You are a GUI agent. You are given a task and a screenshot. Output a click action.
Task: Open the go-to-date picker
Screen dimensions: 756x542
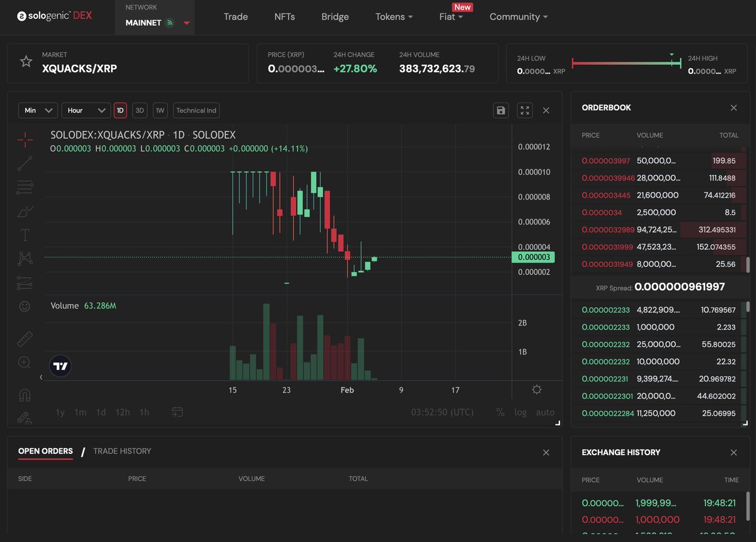177,412
